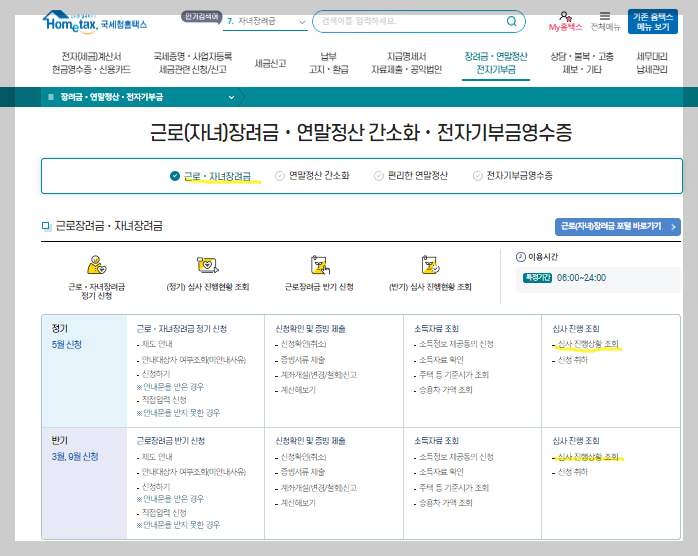Open 반기 계좌개설(변경/해지)신고 link

318,488
